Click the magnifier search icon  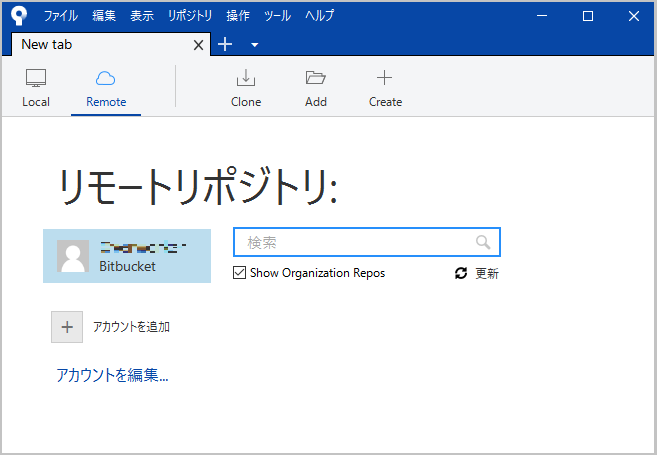pyautogui.click(x=483, y=242)
